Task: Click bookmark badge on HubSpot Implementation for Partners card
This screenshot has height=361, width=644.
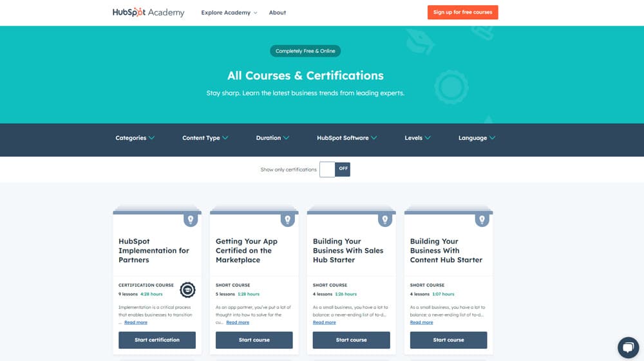Action: 191,220
